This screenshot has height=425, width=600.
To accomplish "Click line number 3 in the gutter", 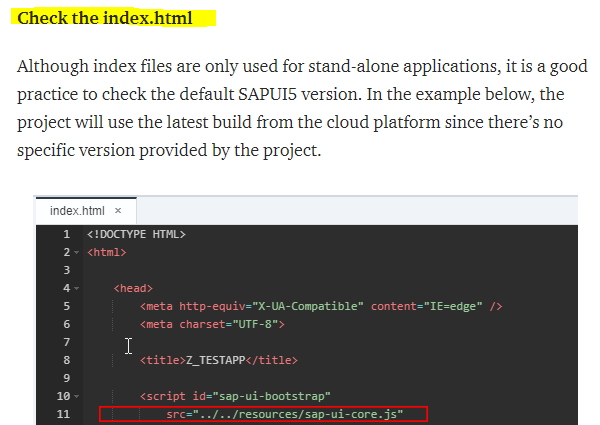I will 67,270.
